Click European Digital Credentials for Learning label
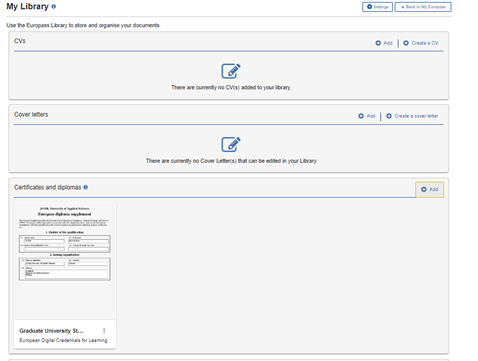 click(63, 340)
